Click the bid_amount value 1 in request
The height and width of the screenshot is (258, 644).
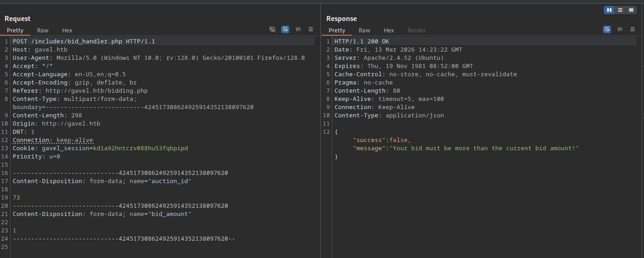pos(15,230)
